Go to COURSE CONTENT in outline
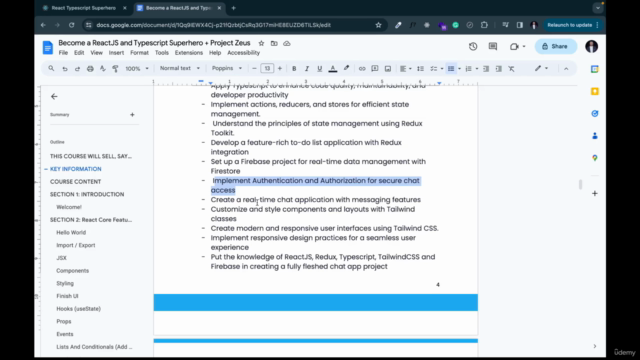 point(76,182)
